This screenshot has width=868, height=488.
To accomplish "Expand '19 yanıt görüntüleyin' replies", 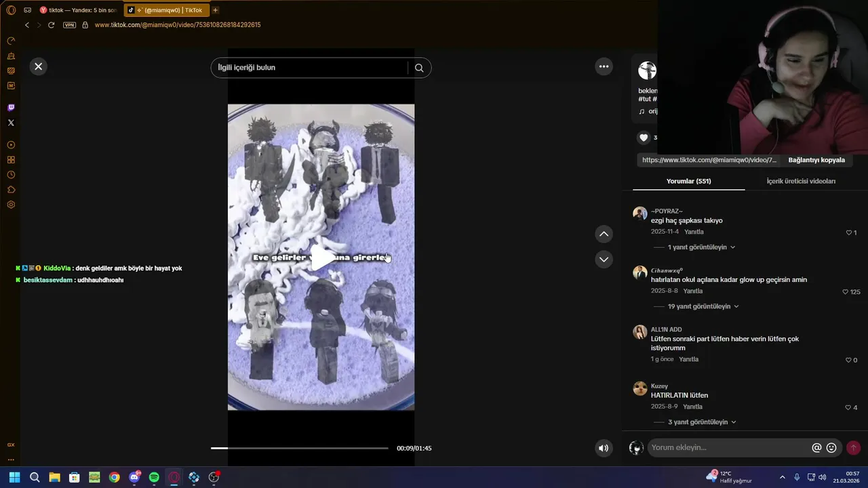I will click(x=704, y=306).
